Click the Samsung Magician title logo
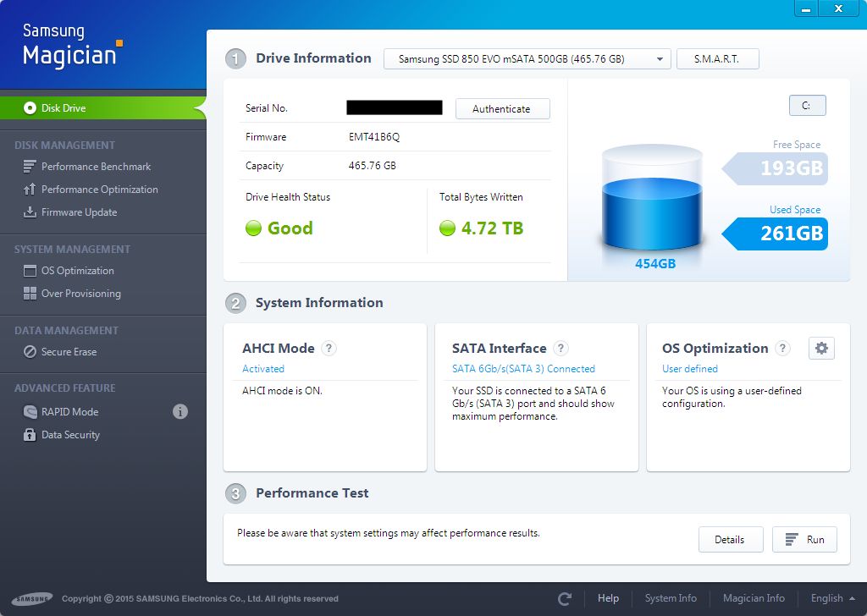The width and height of the screenshot is (867, 616). click(x=73, y=46)
